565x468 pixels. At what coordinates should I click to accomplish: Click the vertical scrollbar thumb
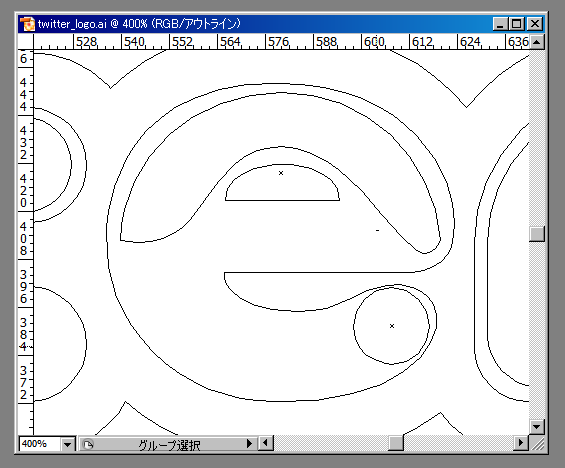pyautogui.click(x=537, y=234)
